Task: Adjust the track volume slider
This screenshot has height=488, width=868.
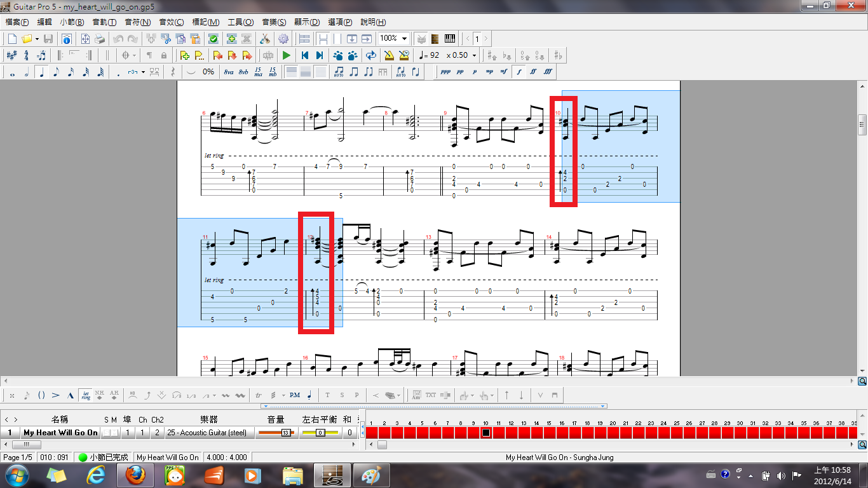Action: click(x=275, y=433)
